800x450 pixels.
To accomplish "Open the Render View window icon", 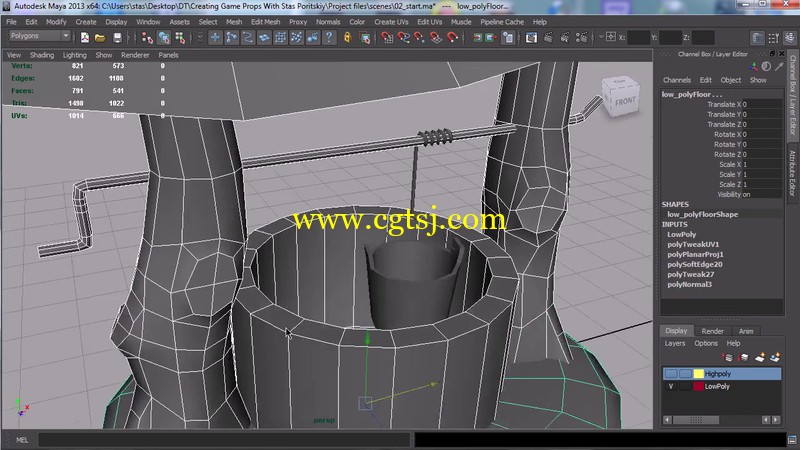I will tap(531, 38).
